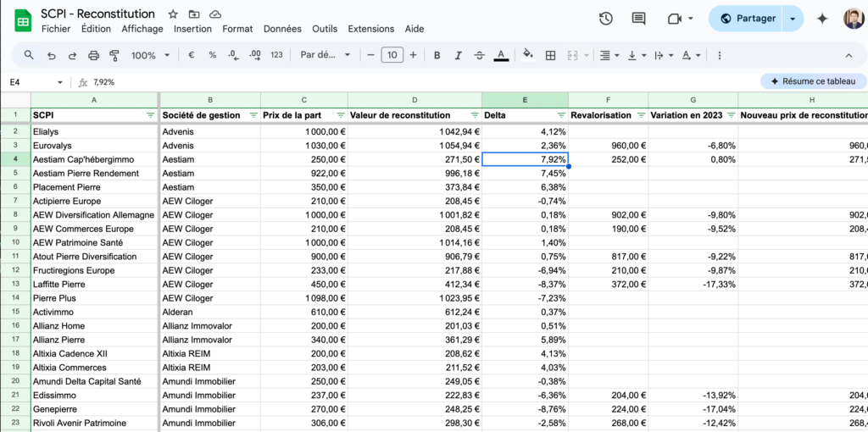Start a video call via camera icon

click(674, 19)
